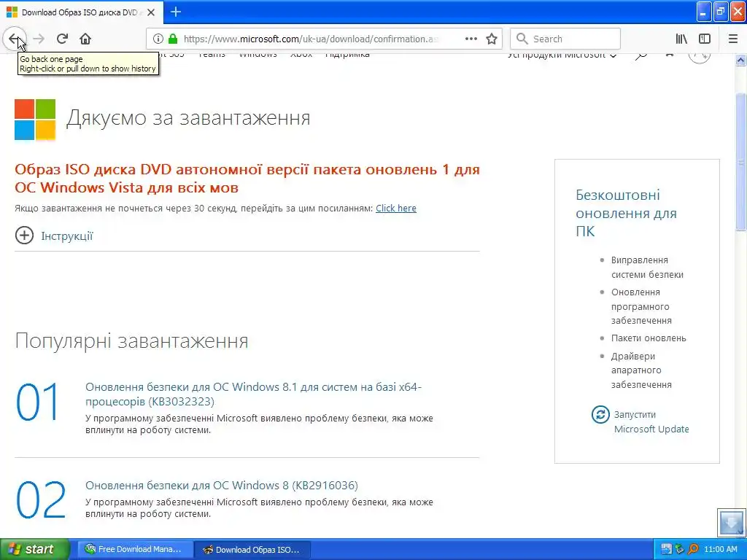The height and width of the screenshot is (560, 747).
Task: Click Оновлення програмного забезпечення list item
Action: click(x=641, y=306)
